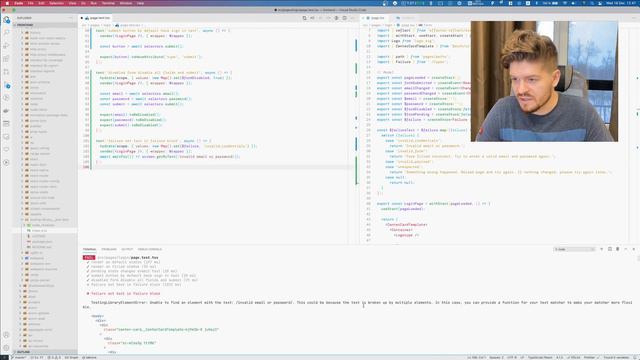Viewport: 640px width, 360px height.
Task: Click the line and column indicator
Action: pos(476,358)
